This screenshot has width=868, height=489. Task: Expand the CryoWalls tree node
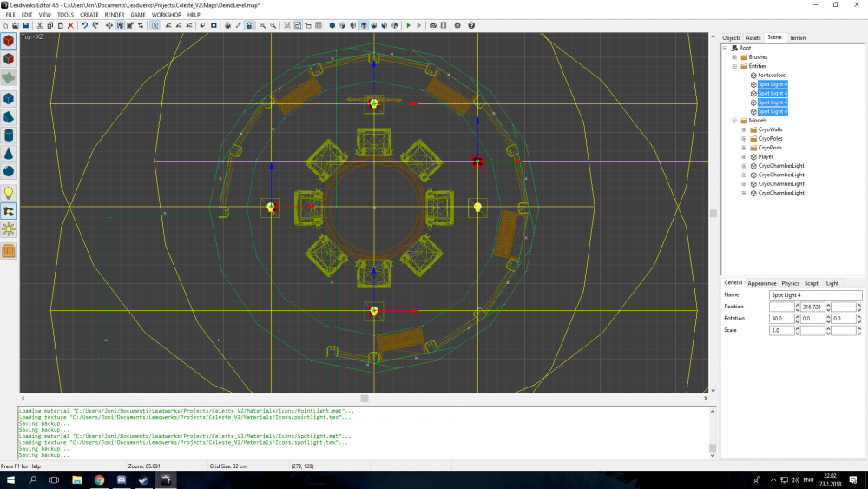tap(743, 129)
